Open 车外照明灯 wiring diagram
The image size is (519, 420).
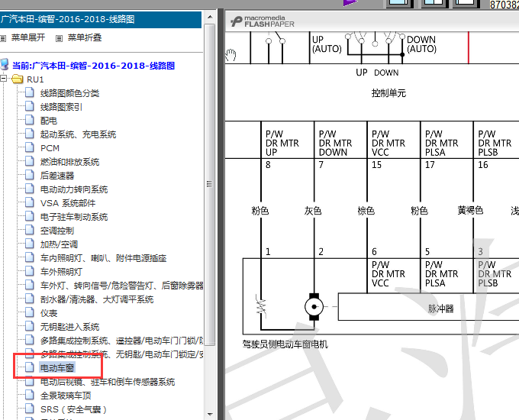(x=61, y=272)
